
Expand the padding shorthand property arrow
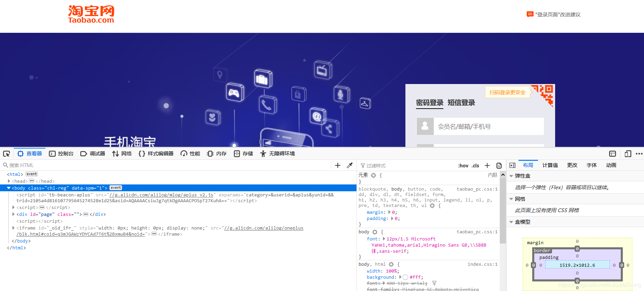(392, 218)
